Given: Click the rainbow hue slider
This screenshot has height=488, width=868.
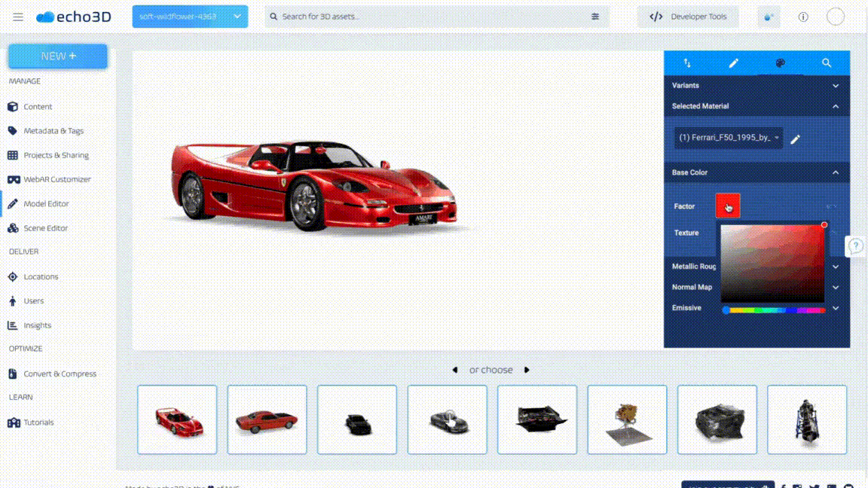Looking at the screenshot, I should pos(775,310).
